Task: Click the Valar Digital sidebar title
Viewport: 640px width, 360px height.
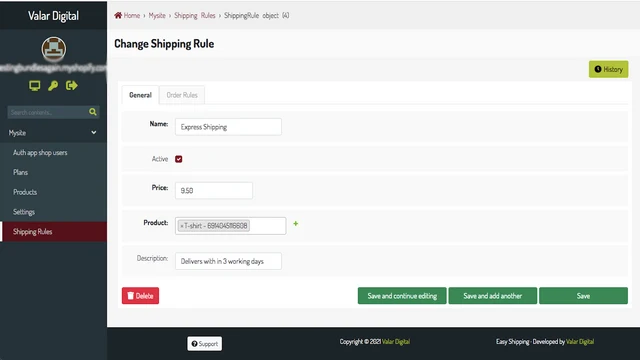Action: 53,16
